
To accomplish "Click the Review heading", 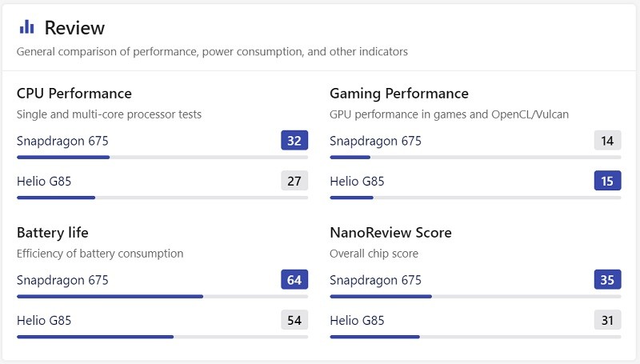I will [x=74, y=28].
